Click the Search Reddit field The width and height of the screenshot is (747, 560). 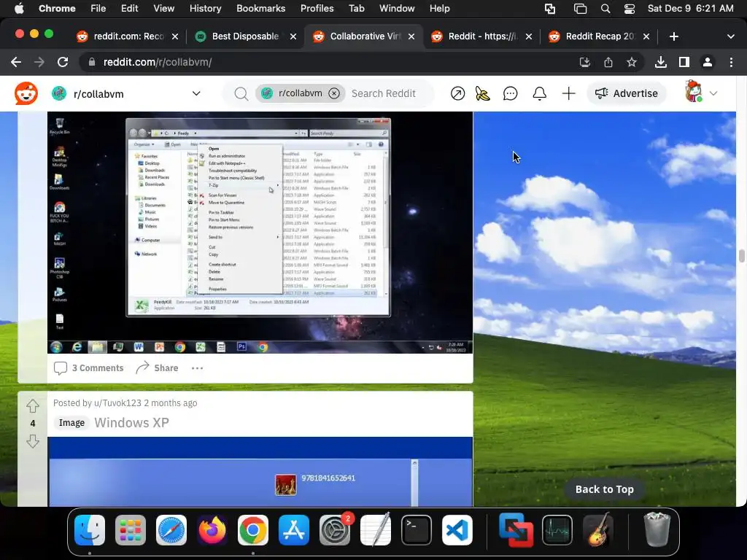pyautogui.click(x=384, y=93)
